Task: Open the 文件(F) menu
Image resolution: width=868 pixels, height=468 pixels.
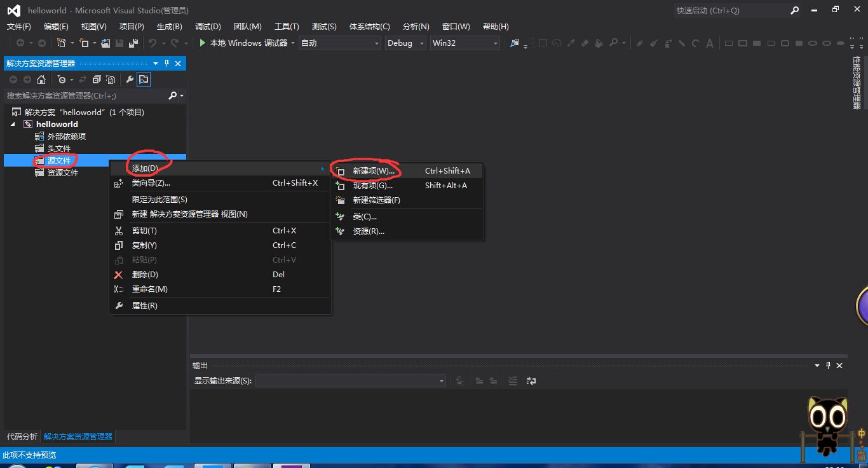Action: click(x=19, y=26)
